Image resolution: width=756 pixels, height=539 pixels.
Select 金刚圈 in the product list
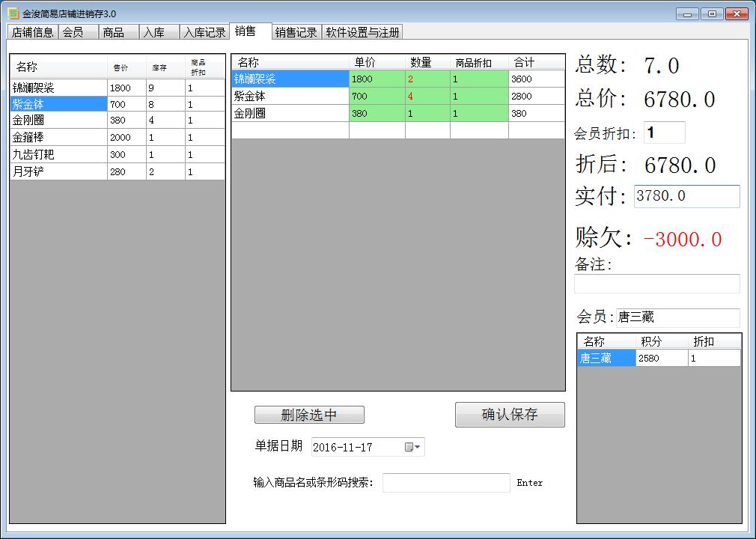[58, 120]
